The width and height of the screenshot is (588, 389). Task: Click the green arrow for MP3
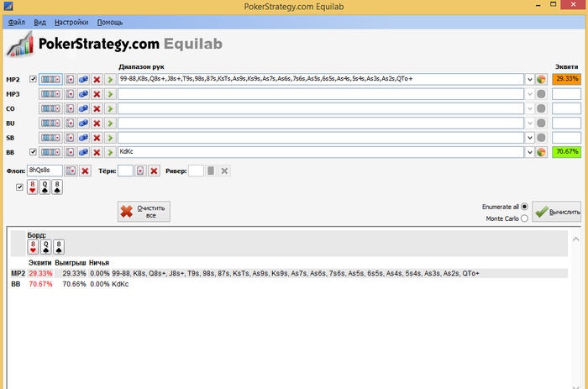[x=110, y=94]
